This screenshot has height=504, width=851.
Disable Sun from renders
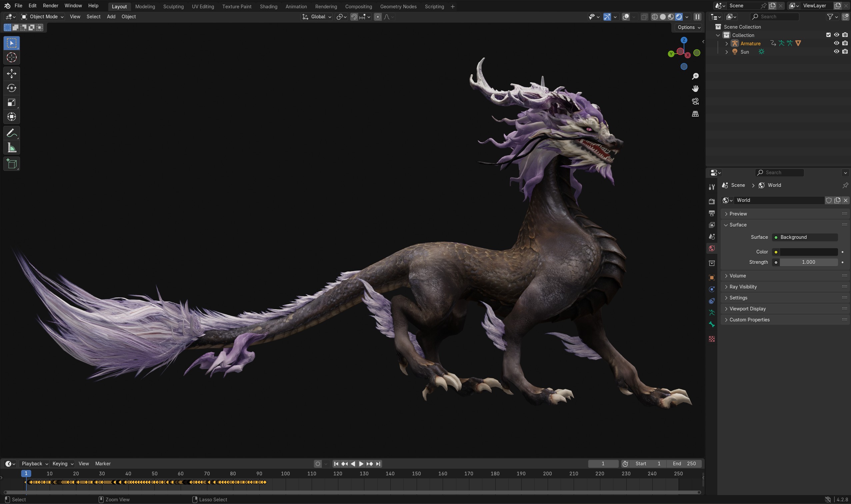(845, 52)
